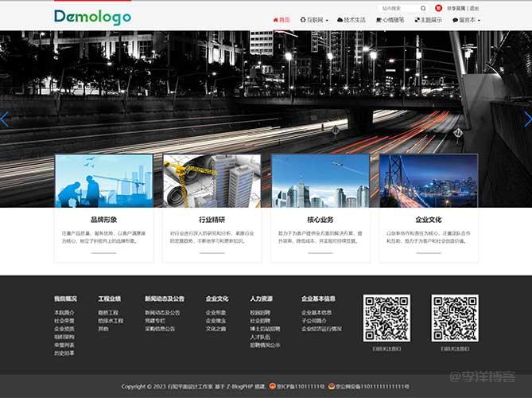Image resolution: width=532 pixels, height=398 pixels.
Task: Click the Demologo site logo
Action: 93,17
